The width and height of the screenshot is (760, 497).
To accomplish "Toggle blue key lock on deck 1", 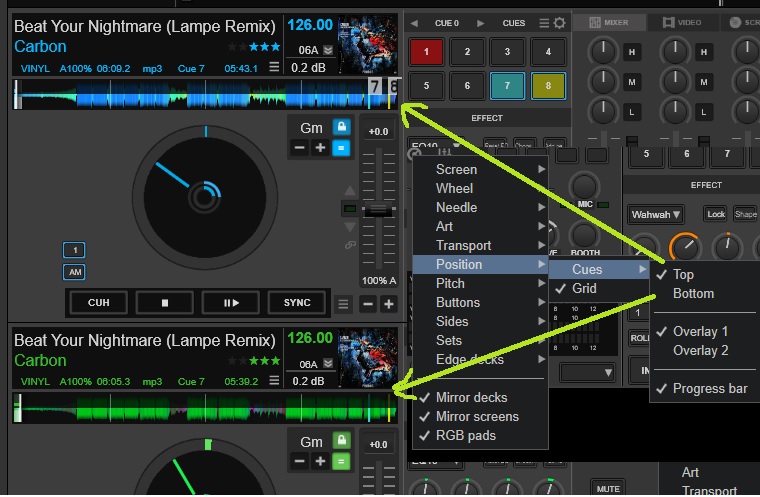I will pyautogui.click(x=341, y=127).
